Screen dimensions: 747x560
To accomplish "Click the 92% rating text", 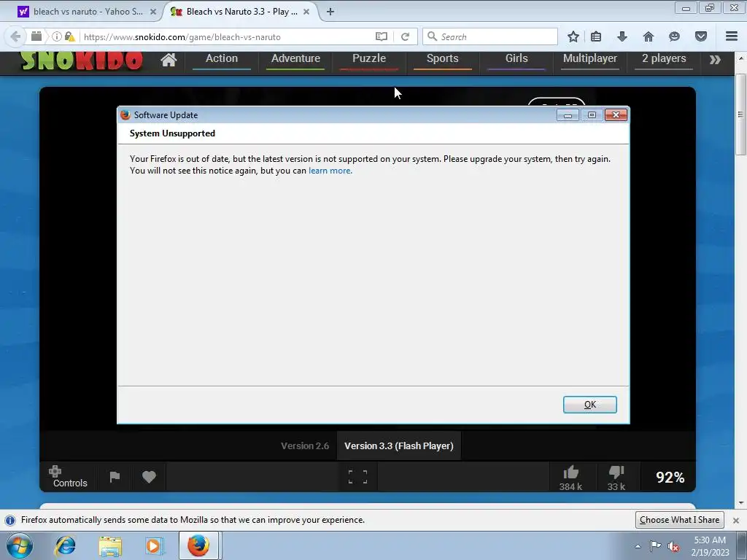I will point(670,477).
